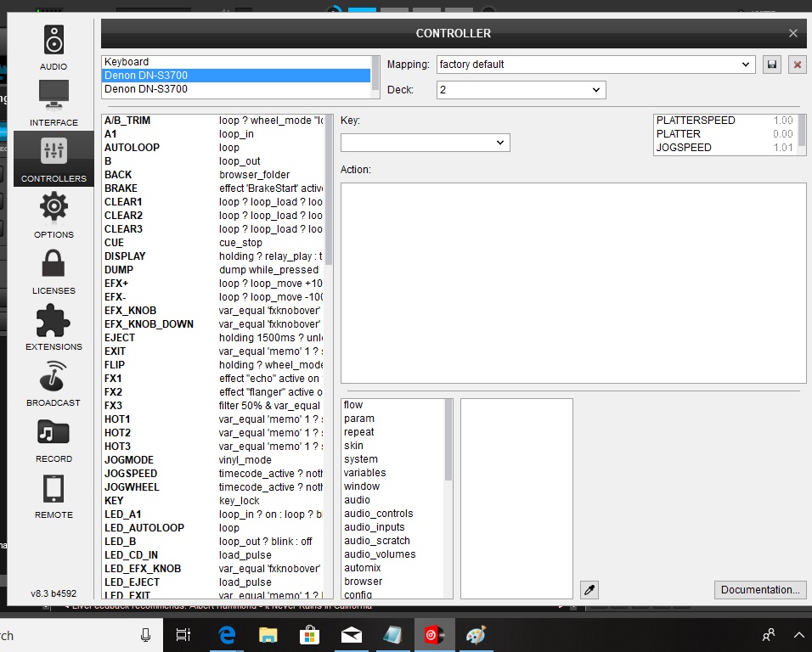Select Keyboard in the device list
The width and height of the screenshot is (812, 652).
(127, 62)
